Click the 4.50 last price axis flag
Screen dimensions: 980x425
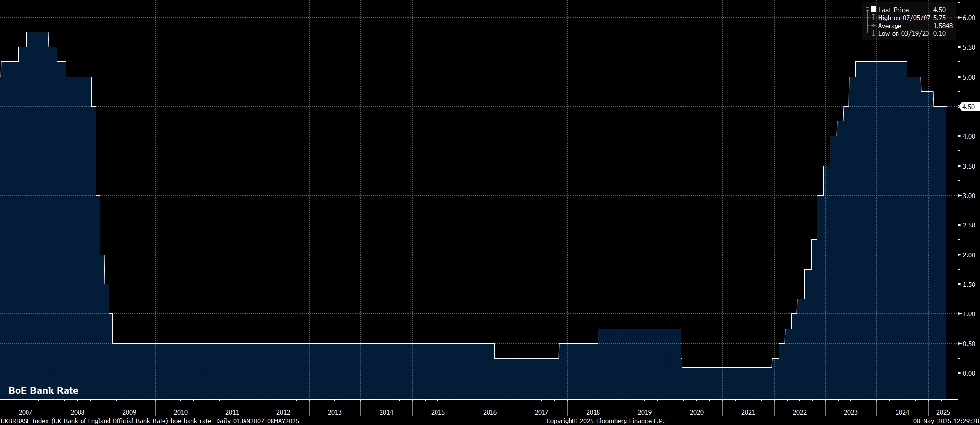(x=968, y=107)
